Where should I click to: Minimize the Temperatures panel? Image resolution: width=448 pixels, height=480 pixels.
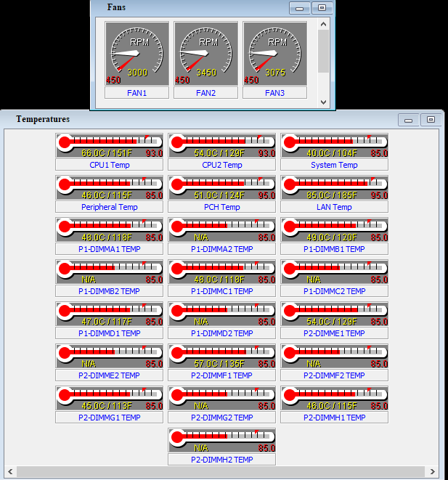click(408, 120)
